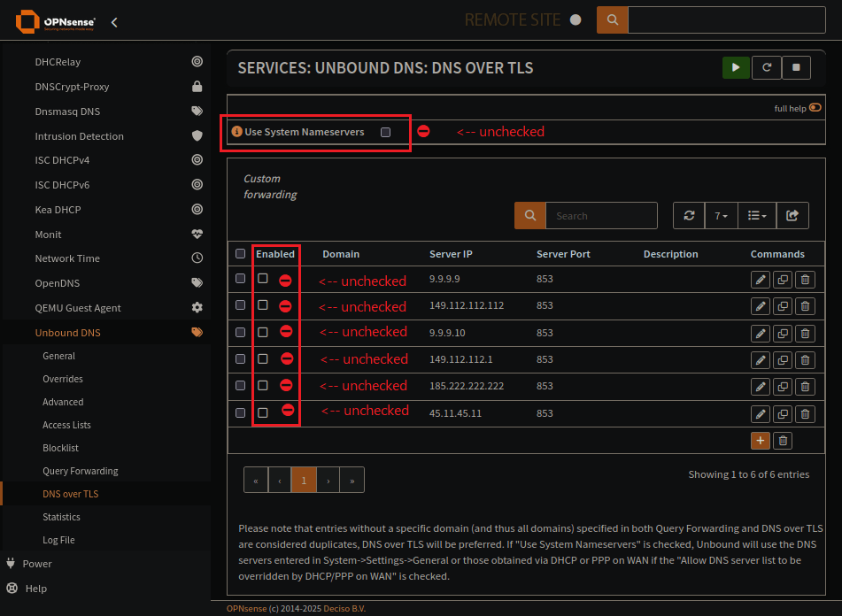Refresh the custom forwarding grid
The height and width of the screenshot is (616, 842).
pos(689,216)
